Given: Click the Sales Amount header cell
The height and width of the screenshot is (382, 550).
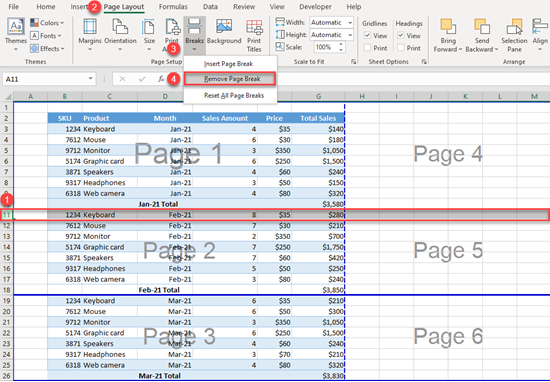Looking at the screenshot, I should [225, 118].
